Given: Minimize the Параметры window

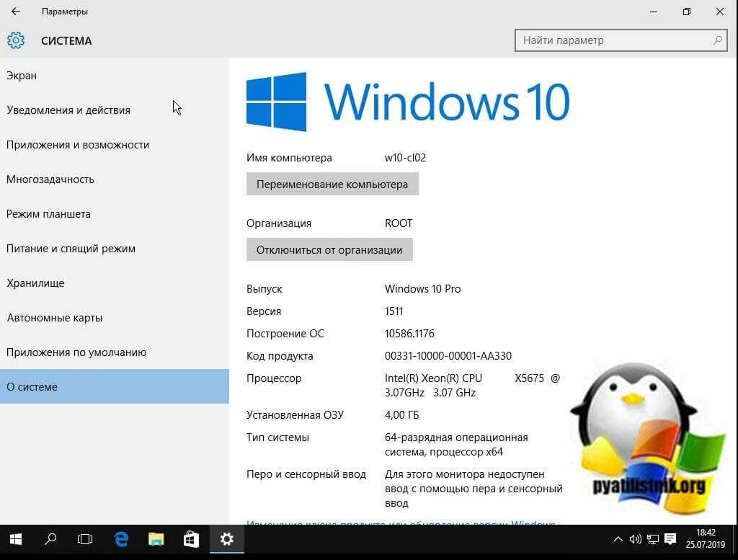Looking at the screenshot, I should [x=653, y=12].
